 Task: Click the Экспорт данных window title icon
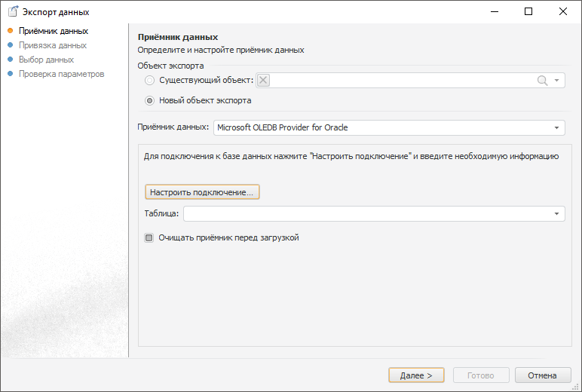(x=13, y=12)
